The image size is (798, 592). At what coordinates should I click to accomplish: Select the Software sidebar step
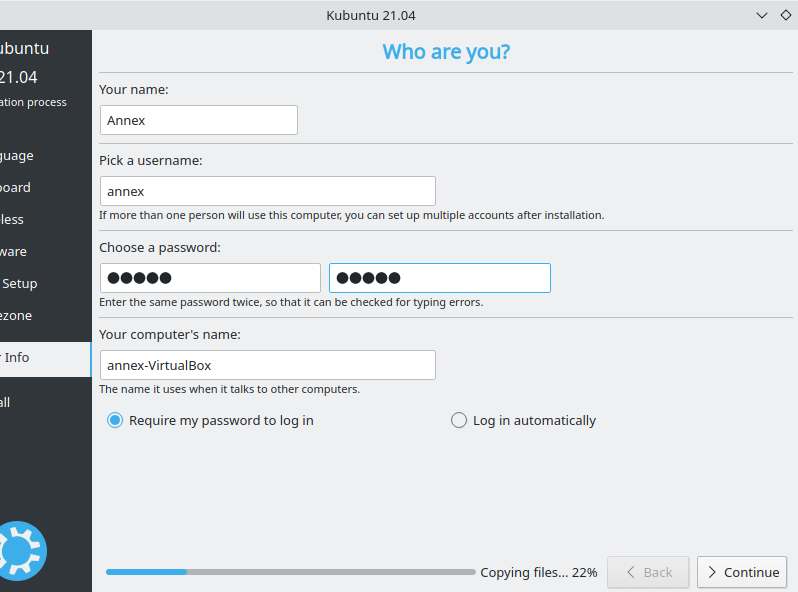tap(13, 252)
